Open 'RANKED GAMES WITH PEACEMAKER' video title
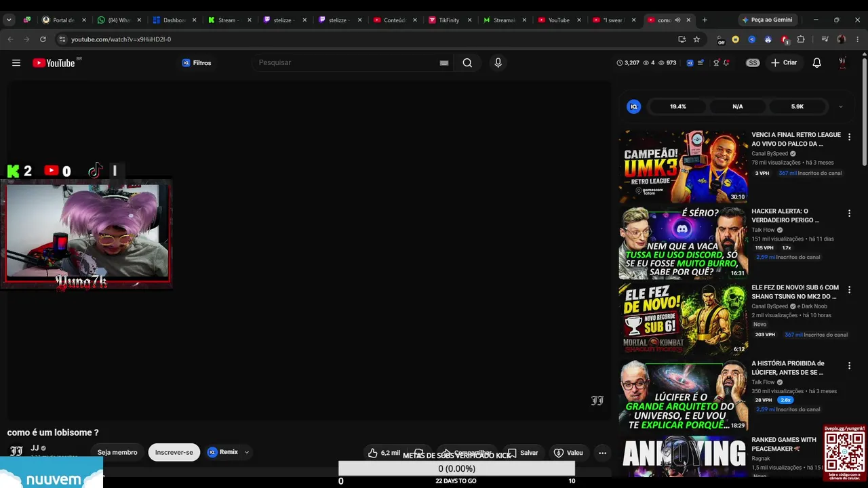868x488 pixels. (784, 444)
